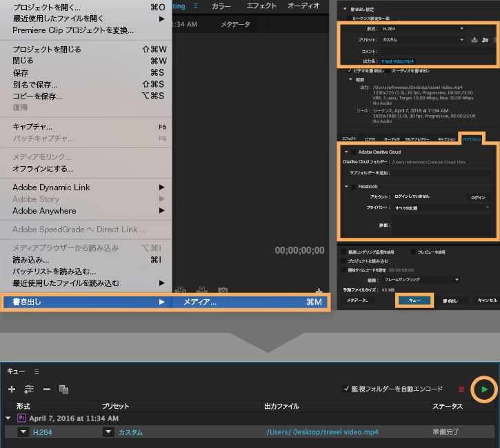Click the /Users/ Desktop/travel video.mp4 output path

pyautogui.click(x=322, y=432)
